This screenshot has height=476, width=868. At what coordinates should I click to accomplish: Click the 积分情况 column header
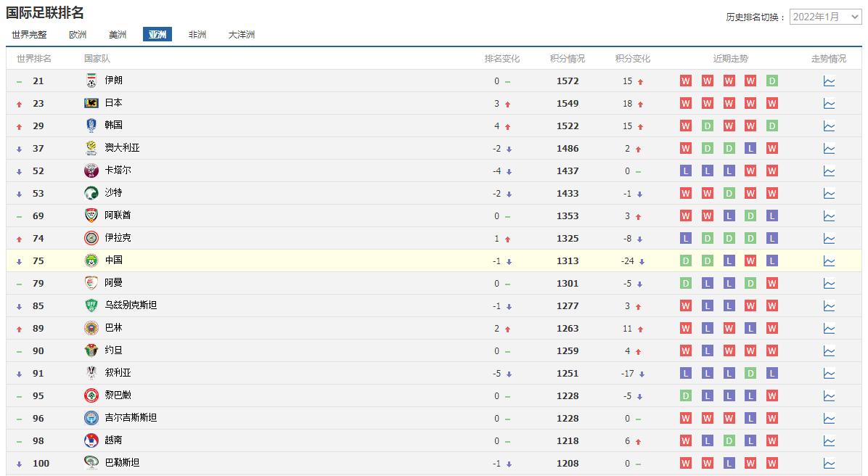click(568, 59)
